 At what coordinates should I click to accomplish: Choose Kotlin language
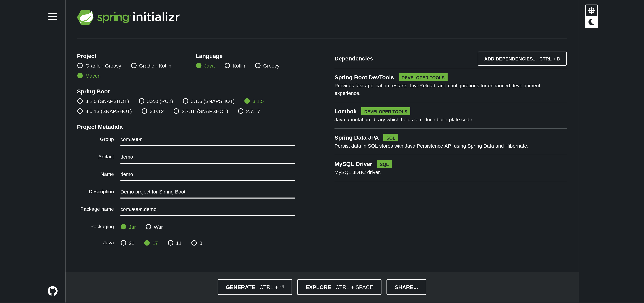[x=235, y=66]
